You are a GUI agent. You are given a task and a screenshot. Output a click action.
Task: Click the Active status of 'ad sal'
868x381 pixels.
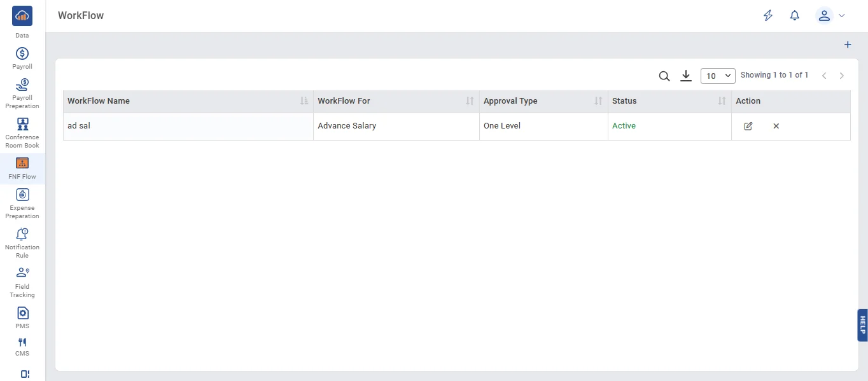[x=624, y=126]
